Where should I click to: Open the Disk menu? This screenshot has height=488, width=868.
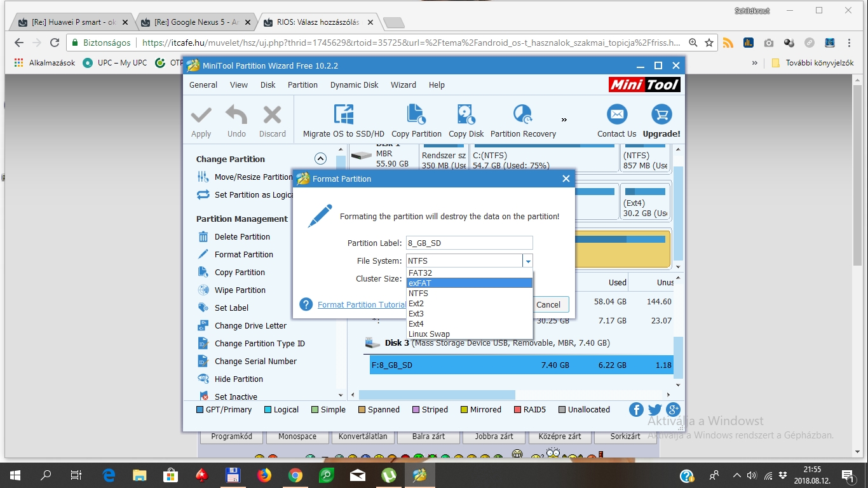click(x=268, y=85)
